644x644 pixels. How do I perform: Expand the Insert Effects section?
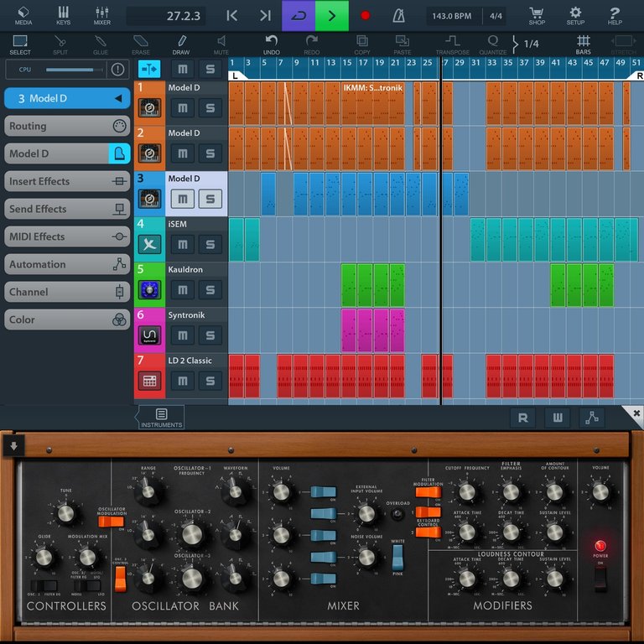click(x=67, y=181)
